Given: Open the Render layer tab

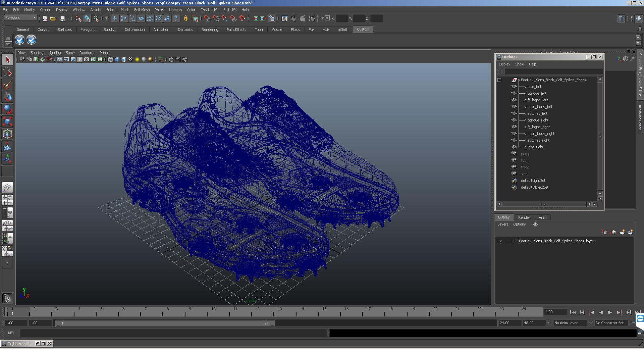Looking at the screenshot, I should (x=524, y=217).
